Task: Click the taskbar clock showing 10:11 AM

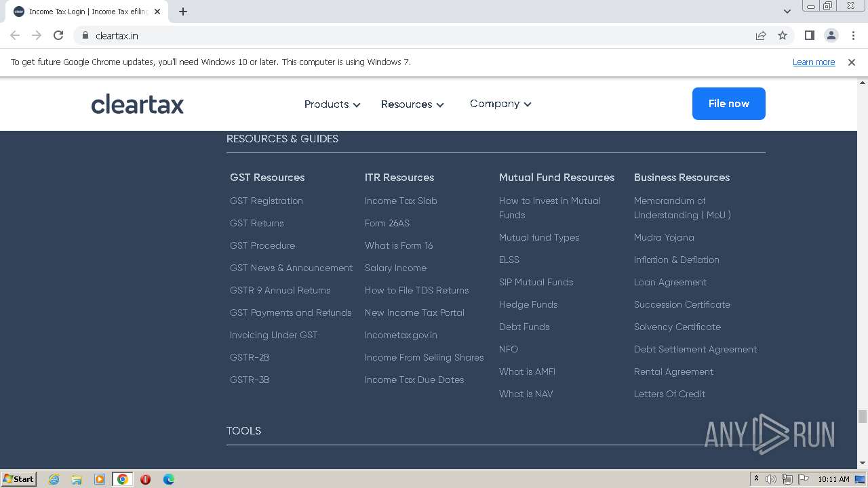Action: tap(833, 479)
